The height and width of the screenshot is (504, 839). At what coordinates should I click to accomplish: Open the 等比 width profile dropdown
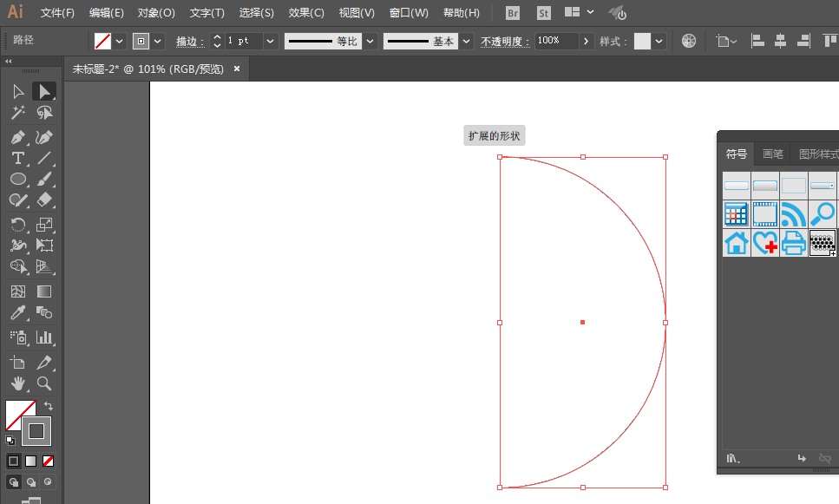coord(370,40)
